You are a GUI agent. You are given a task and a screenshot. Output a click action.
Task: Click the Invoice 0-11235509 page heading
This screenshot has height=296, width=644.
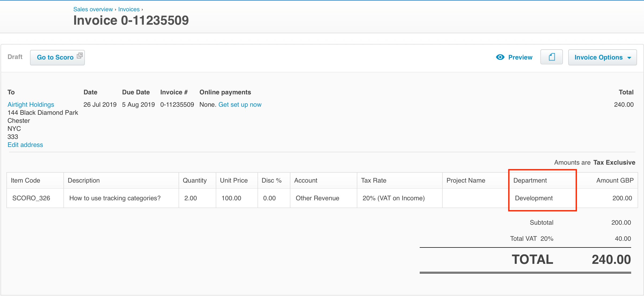pos(131,20)
